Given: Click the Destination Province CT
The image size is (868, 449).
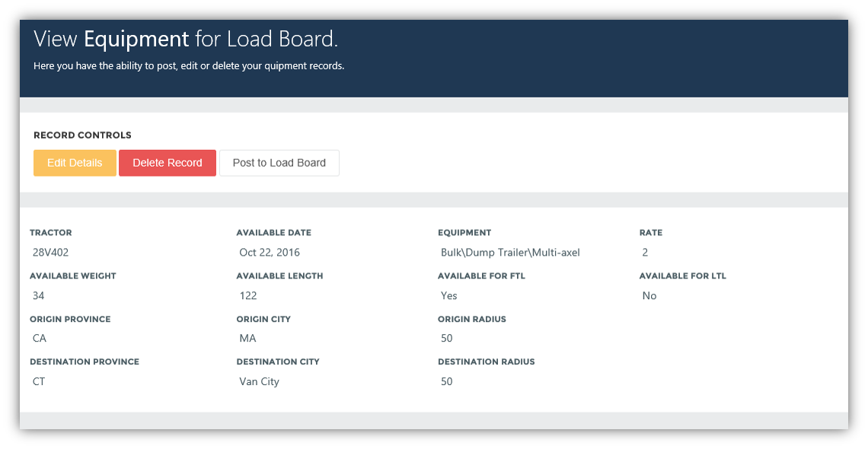Looking at the screenshot, I should [39, 381].
